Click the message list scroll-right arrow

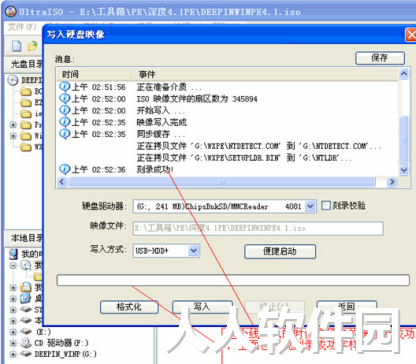tap(392, 182)
